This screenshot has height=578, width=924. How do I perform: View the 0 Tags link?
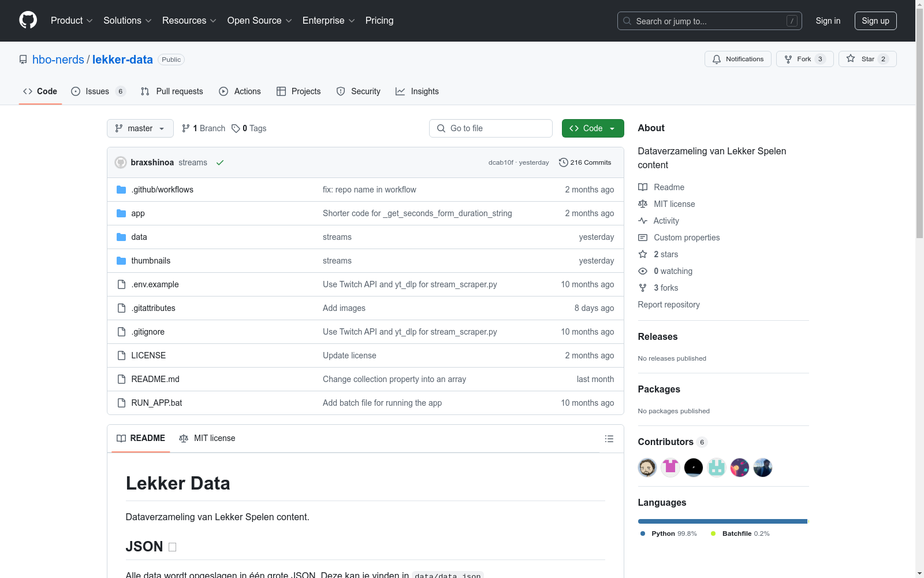click(x=249, y=128)
